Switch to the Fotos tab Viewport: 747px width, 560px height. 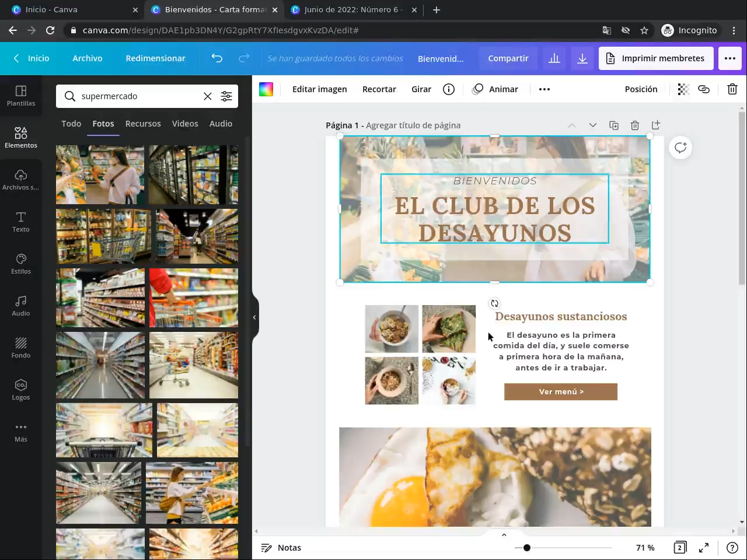103,124
